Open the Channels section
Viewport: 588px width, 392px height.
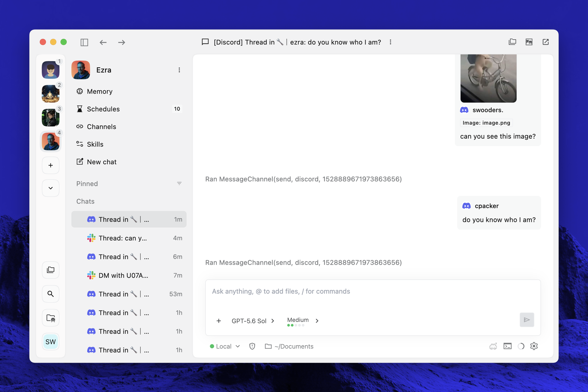[x=129, y=127]
